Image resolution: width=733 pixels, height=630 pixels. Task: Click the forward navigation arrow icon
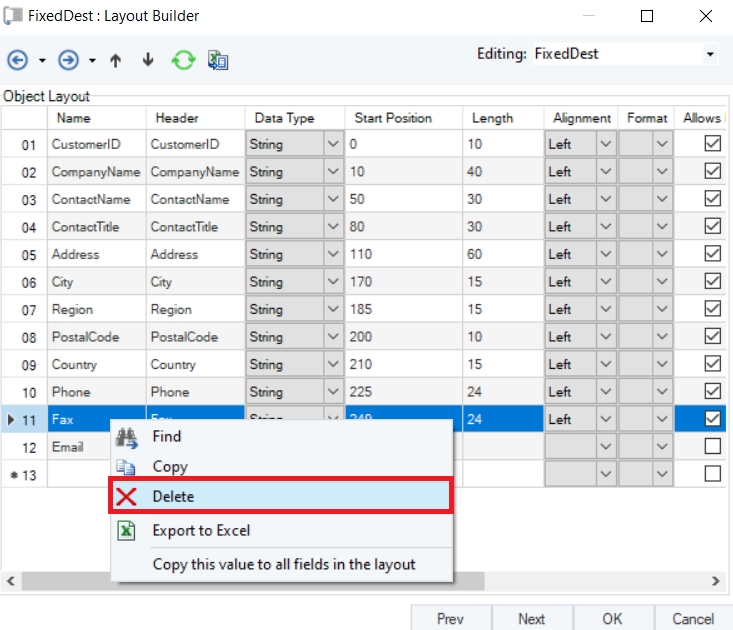click(x=68, y=61)
